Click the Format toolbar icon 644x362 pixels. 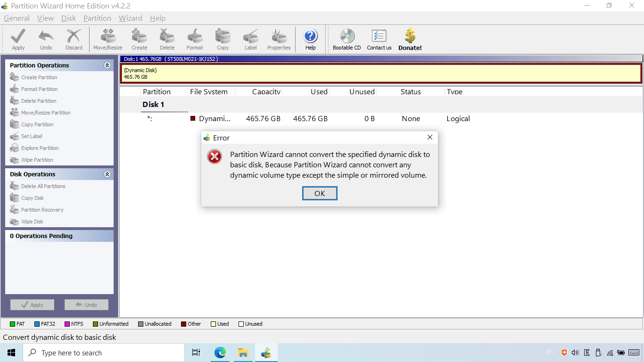195,39
